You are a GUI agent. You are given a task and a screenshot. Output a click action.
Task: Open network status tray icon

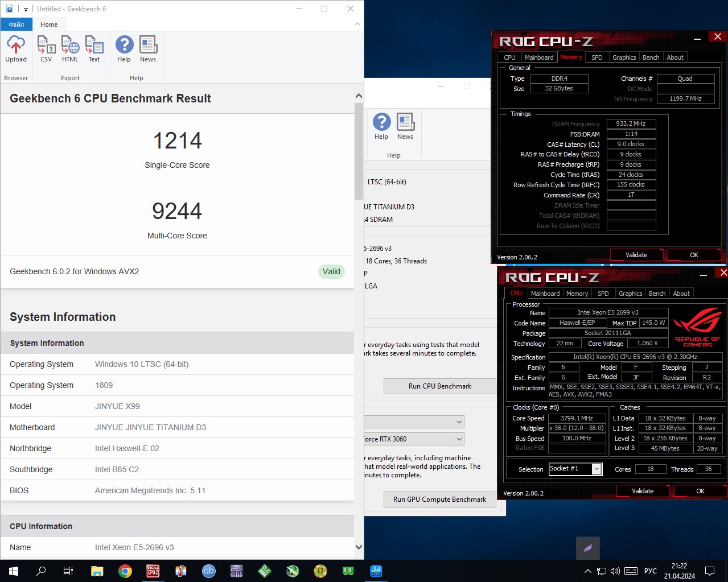point(601,571)
